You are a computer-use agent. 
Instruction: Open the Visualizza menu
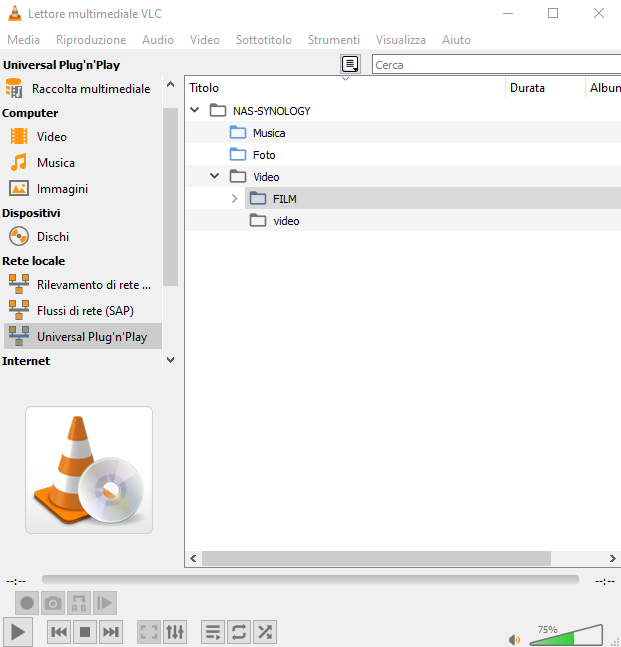click(401, 40)
